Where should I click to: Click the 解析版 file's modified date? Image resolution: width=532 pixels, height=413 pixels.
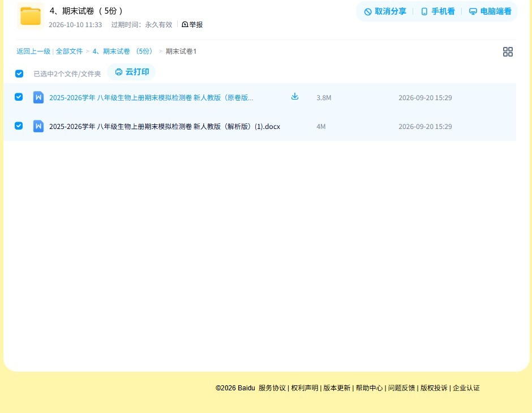coord(425,127)
